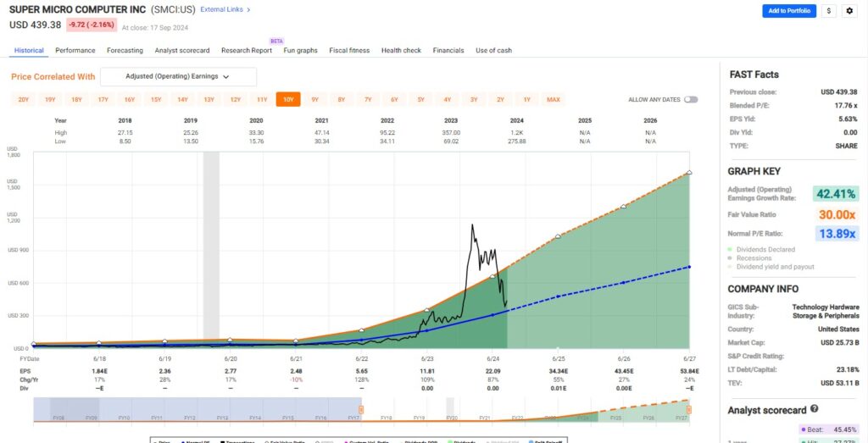
Task: Select the 3Y time range
Action: (474, 100)
